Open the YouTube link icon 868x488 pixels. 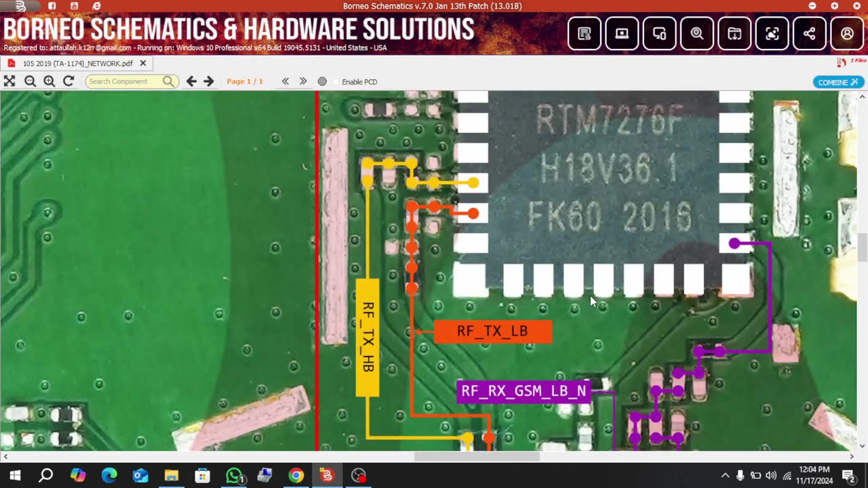pyautogui.click(x=74, y=6)
